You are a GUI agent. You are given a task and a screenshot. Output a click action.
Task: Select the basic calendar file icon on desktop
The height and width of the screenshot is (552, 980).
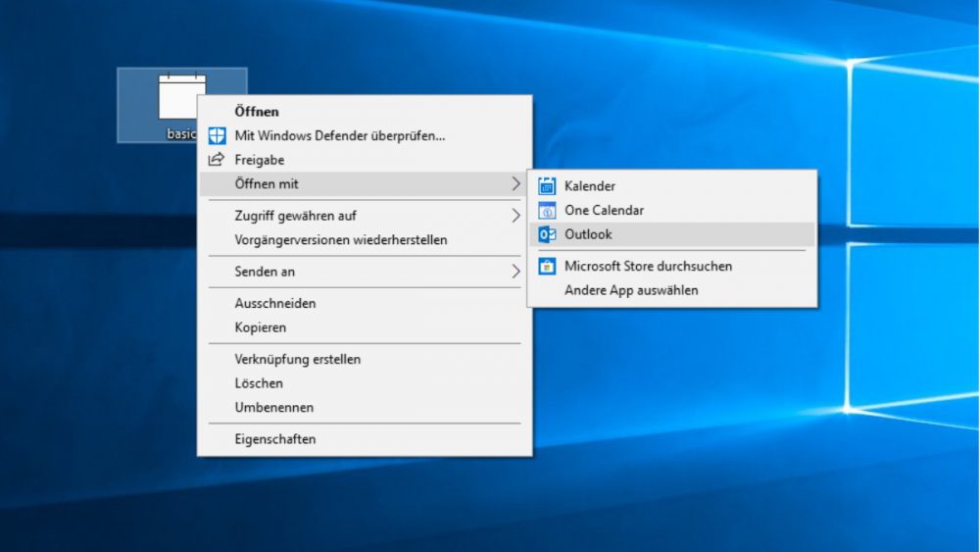(x=182, y=97)
